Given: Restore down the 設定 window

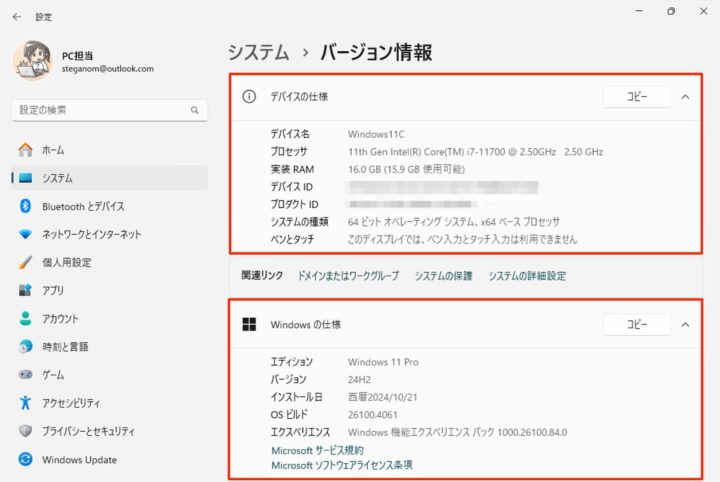Looking at the screenshot, I should (671, 11).
